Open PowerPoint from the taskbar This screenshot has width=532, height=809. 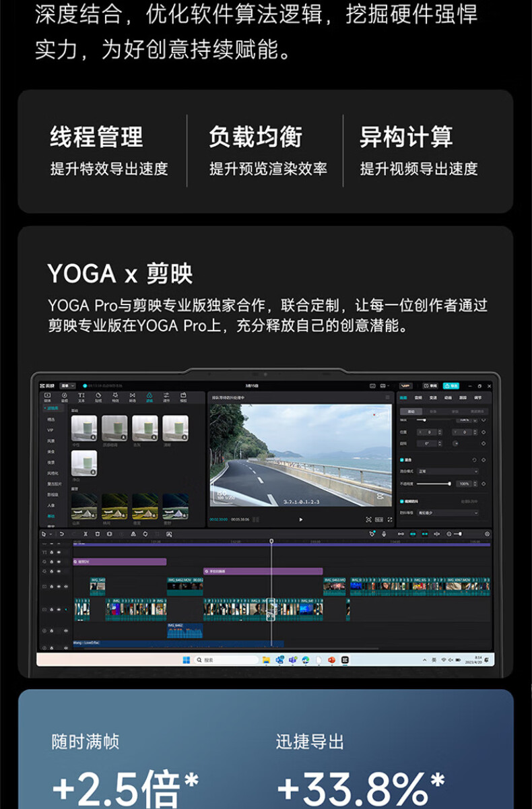[x=331, y=660]
